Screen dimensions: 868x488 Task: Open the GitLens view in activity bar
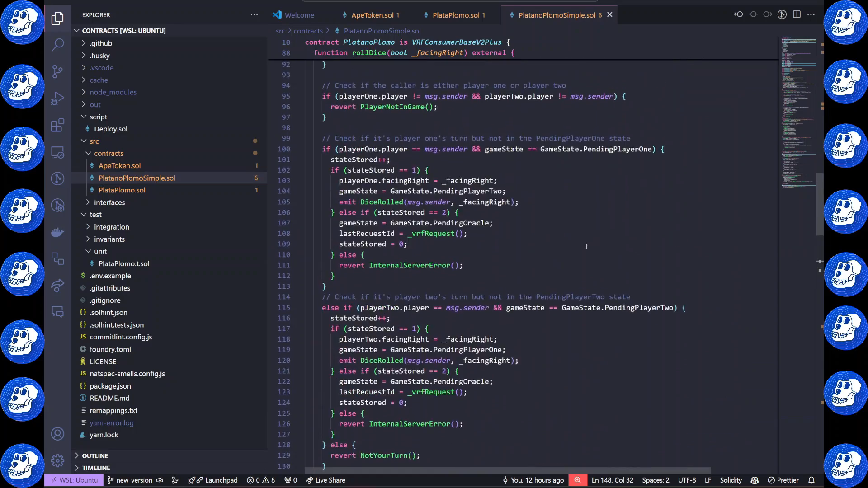point(57,178)
